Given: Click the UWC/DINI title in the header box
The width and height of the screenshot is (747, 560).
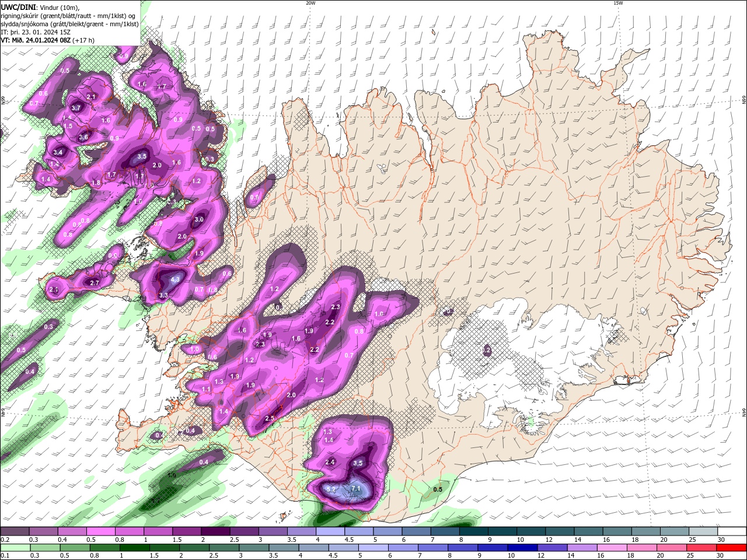Looking at the screenshot, I should [18, 7].
